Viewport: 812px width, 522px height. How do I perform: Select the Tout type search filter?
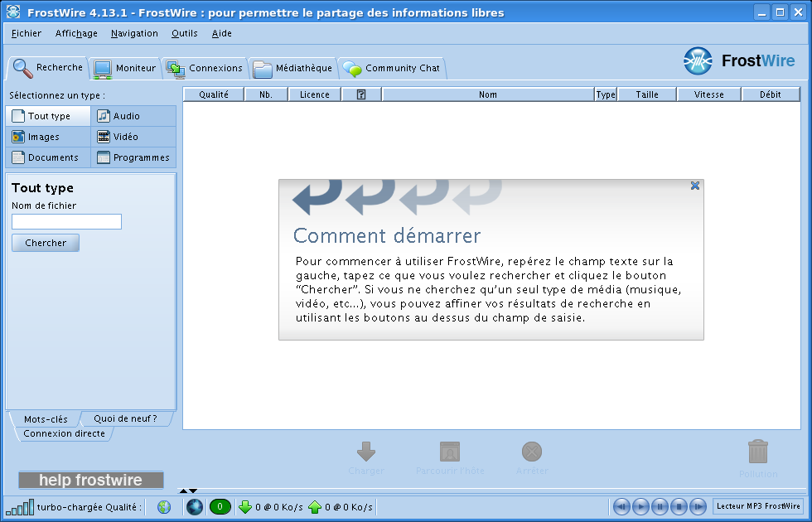click(x=48, y=116)
